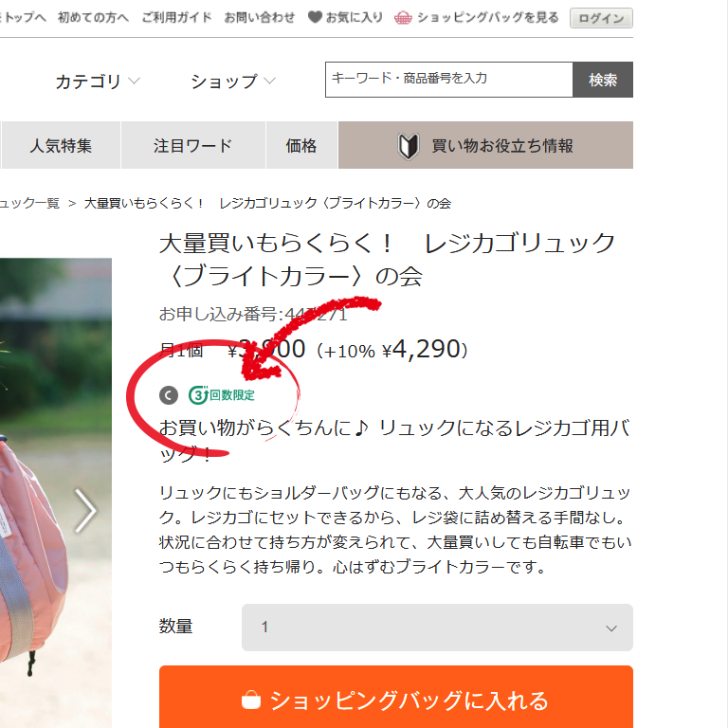Click the ログイン button
This screenshot has width=728, height=728.
[601, 18]
